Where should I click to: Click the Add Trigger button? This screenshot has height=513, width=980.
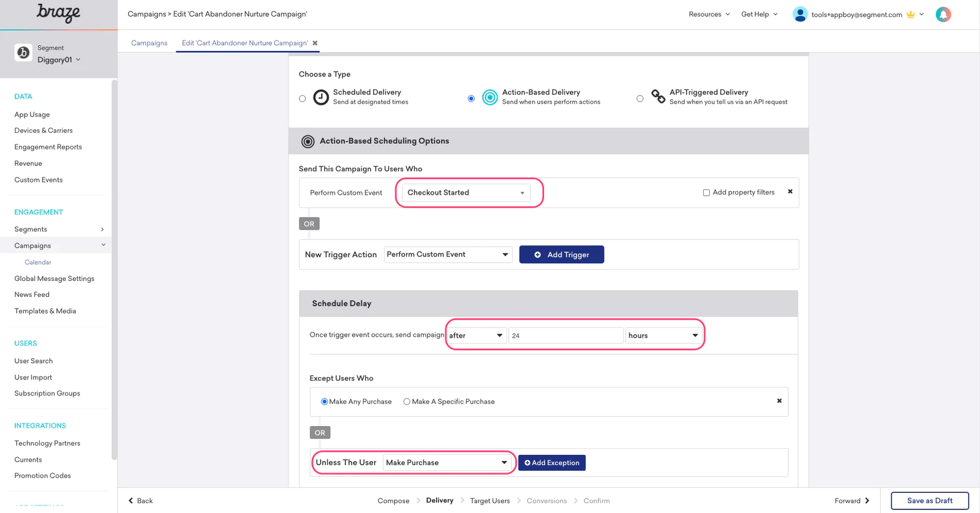(x=562, y=255)
